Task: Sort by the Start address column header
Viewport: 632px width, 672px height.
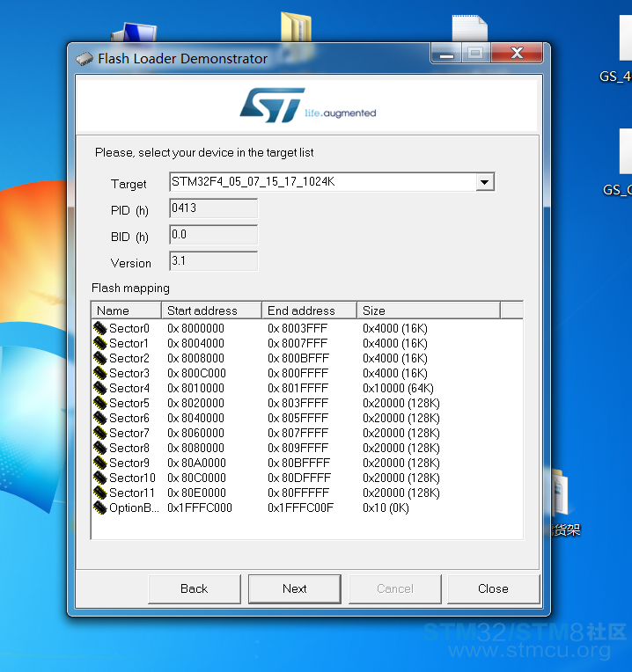Action: point(211,310)
